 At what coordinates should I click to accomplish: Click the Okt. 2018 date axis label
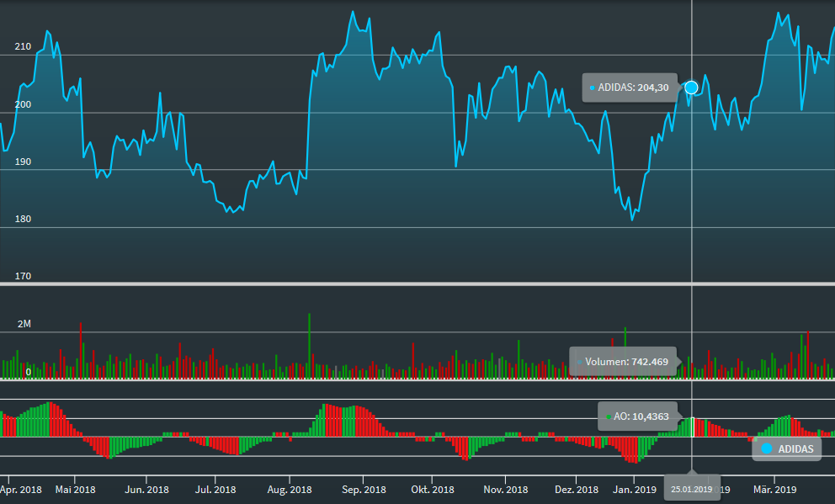click(x=433, y=489)
